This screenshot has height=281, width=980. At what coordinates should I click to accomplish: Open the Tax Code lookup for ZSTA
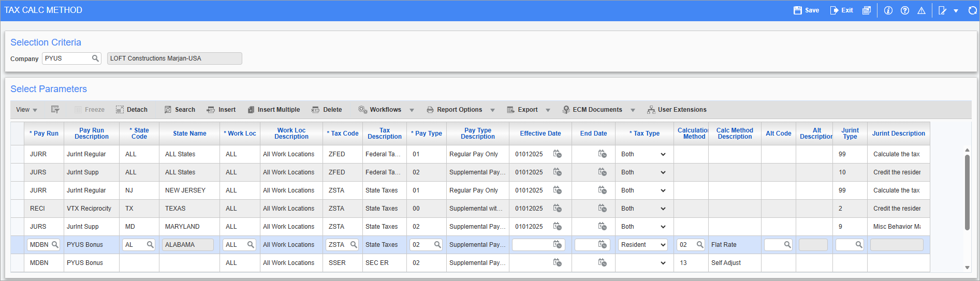tap(354, 245)
